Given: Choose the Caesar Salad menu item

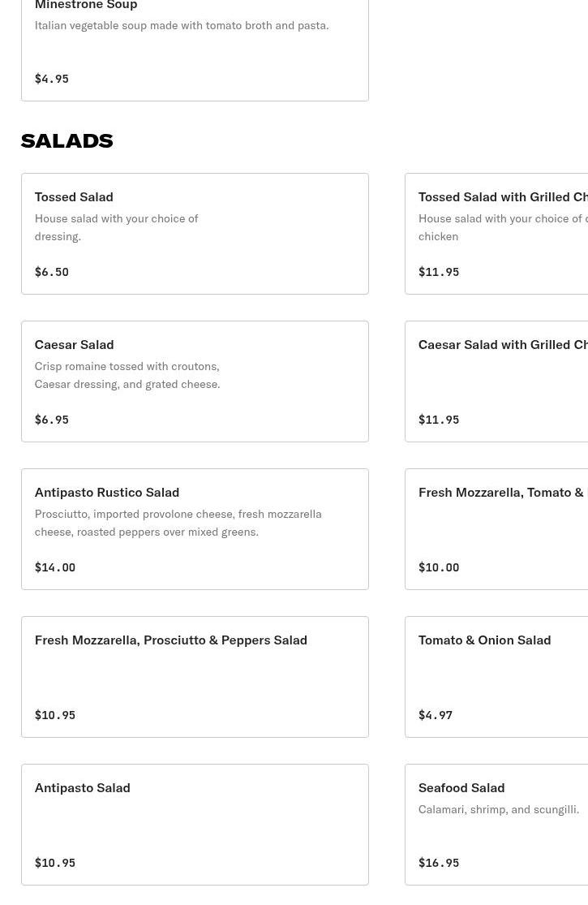Looking at the screenshot, I should pos(195,381).
